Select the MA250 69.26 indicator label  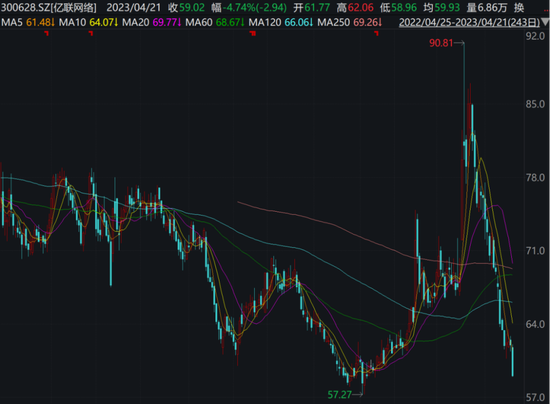click(350, 22)
